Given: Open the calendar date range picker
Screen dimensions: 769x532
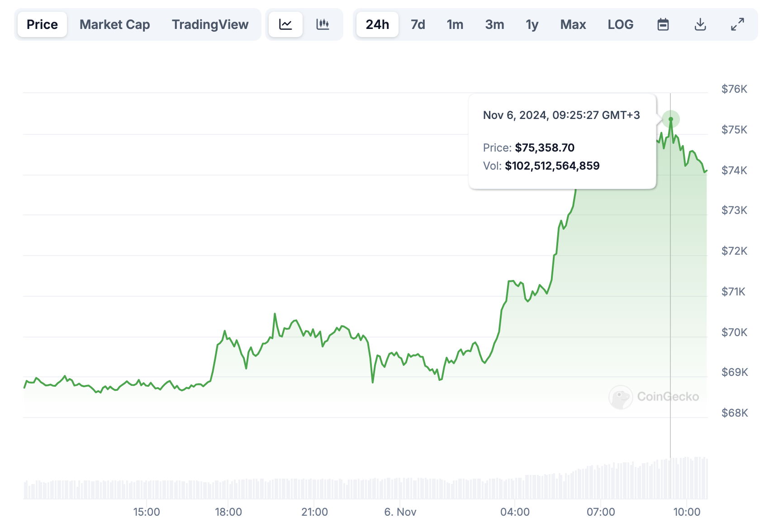Looking at the screenshot, I should [663, 24].
